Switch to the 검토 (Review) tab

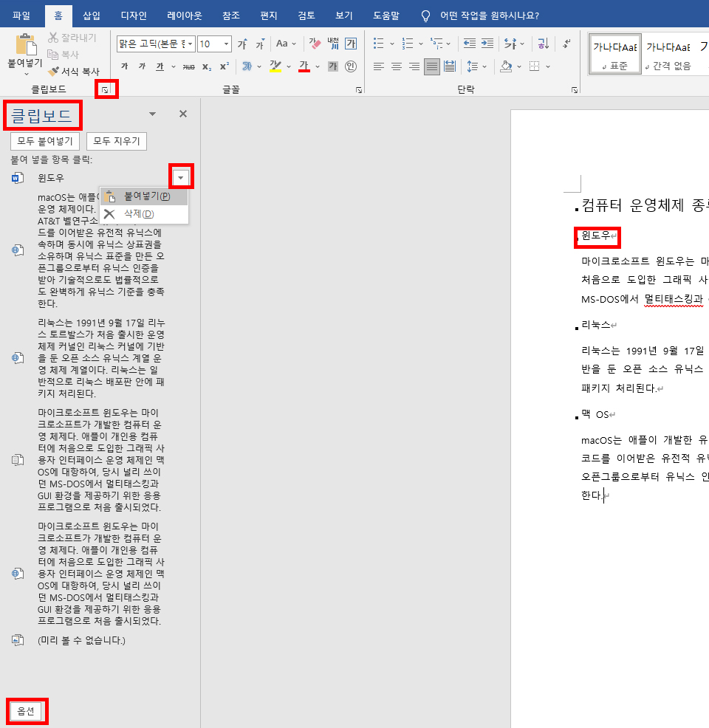[306, 16]
